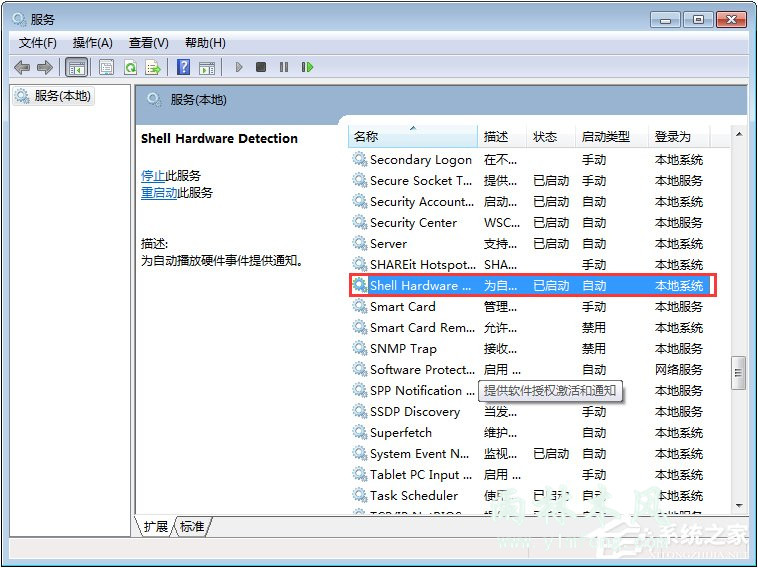
Task: Sort by the 描述 column header
Action: (502, 137)
